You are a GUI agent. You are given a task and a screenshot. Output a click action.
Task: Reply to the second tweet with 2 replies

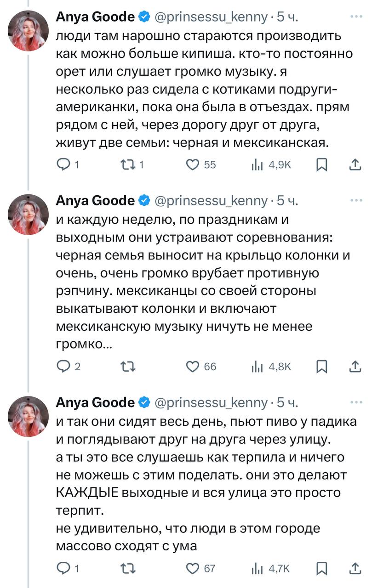point(63,367)
